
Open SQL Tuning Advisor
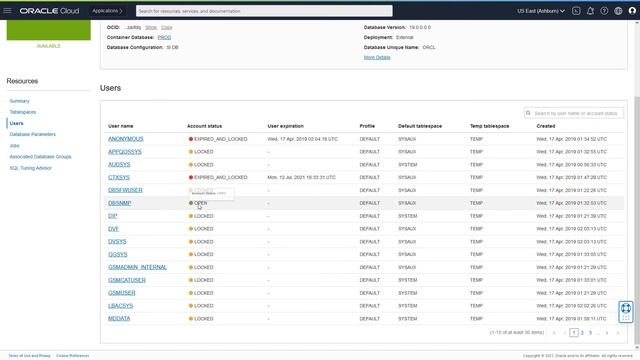point(31,168)
